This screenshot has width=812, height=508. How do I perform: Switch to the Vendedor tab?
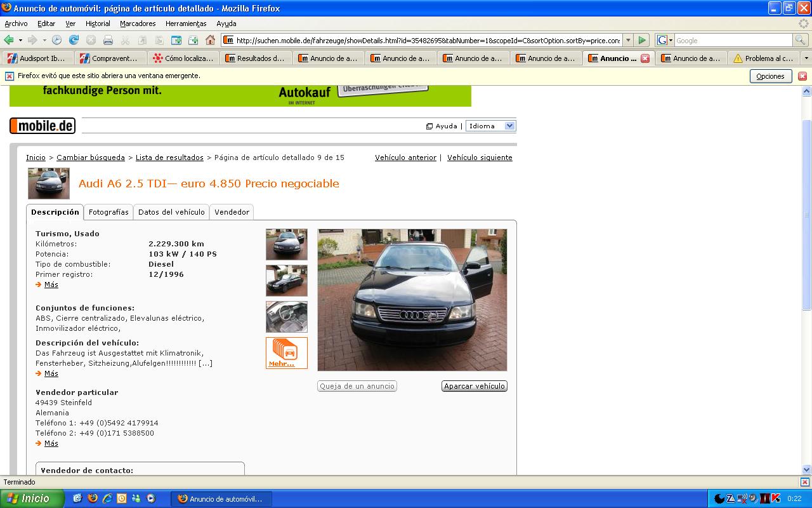[232, 212]
